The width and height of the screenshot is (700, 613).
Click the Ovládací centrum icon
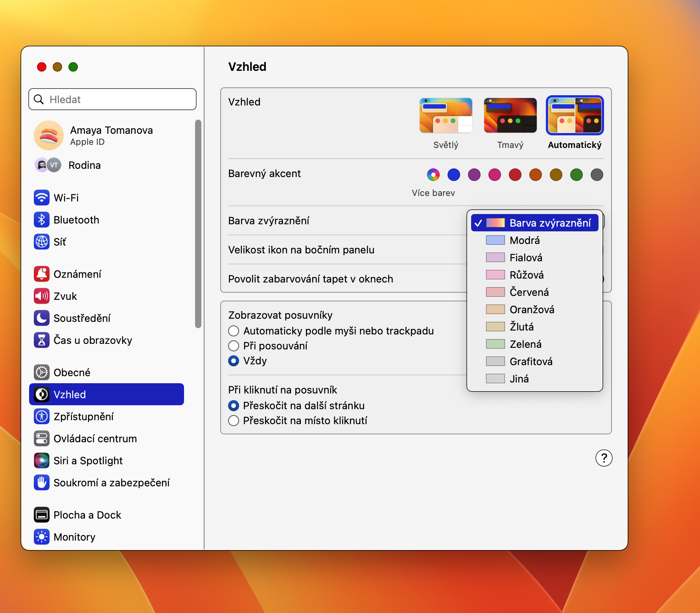click(42, 438)
